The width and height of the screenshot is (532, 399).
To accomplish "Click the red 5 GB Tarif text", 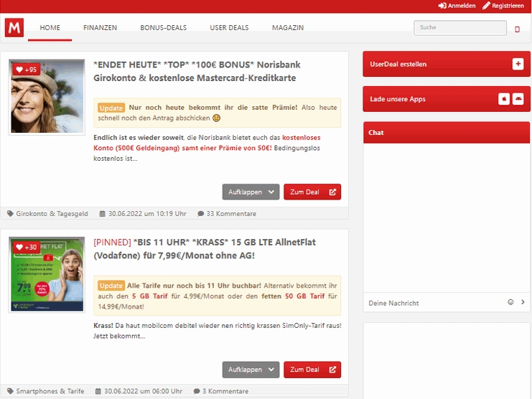I will tap(149, 296).
